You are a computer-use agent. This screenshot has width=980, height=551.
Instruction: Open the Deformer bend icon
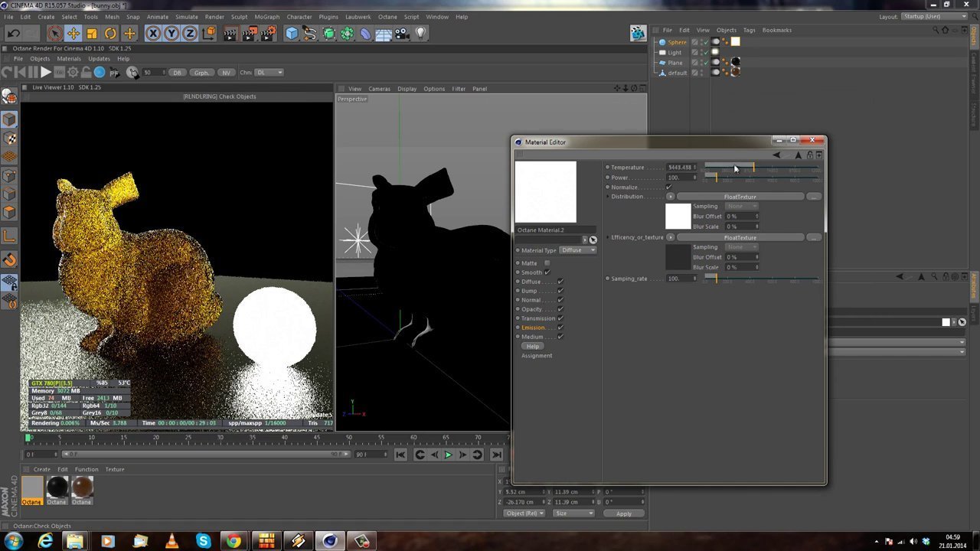(365, 33)
